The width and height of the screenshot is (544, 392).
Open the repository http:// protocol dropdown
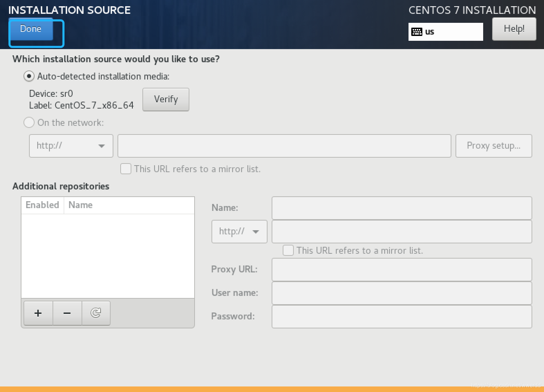pyautogui.click(x=240, y=232)
